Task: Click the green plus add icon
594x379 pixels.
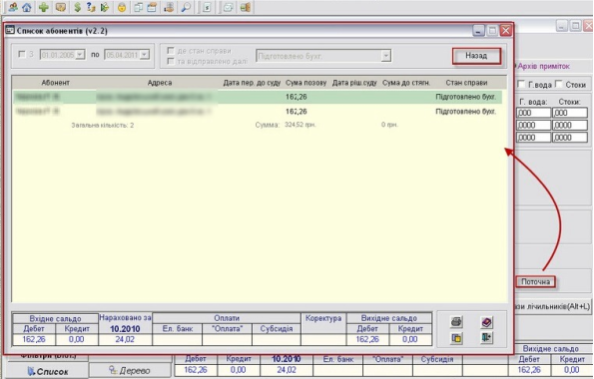Action: click(44, 7)
